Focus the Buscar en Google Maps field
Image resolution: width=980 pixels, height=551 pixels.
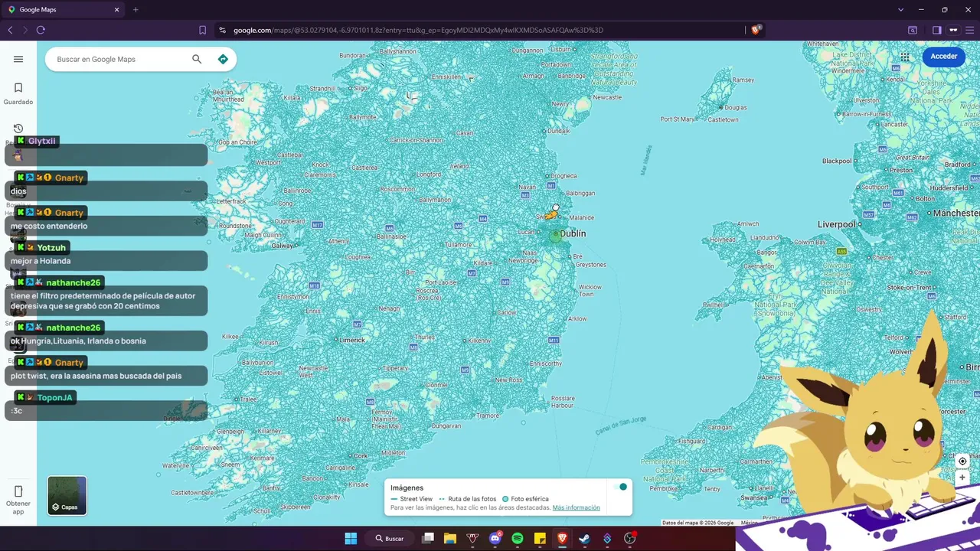[x=119, y=59]
